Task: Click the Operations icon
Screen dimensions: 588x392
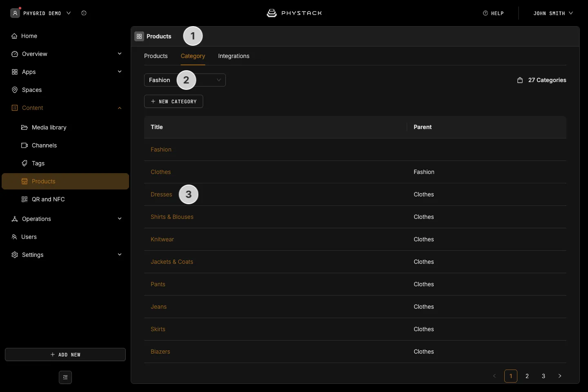Action: click(x=15, y=219)
